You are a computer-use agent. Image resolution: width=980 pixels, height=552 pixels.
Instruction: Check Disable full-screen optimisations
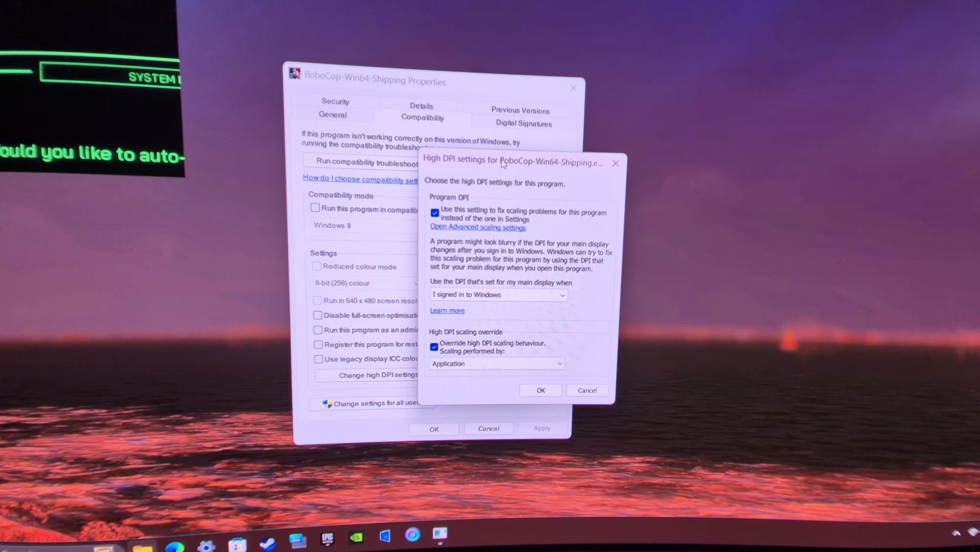tap(317, 315)
